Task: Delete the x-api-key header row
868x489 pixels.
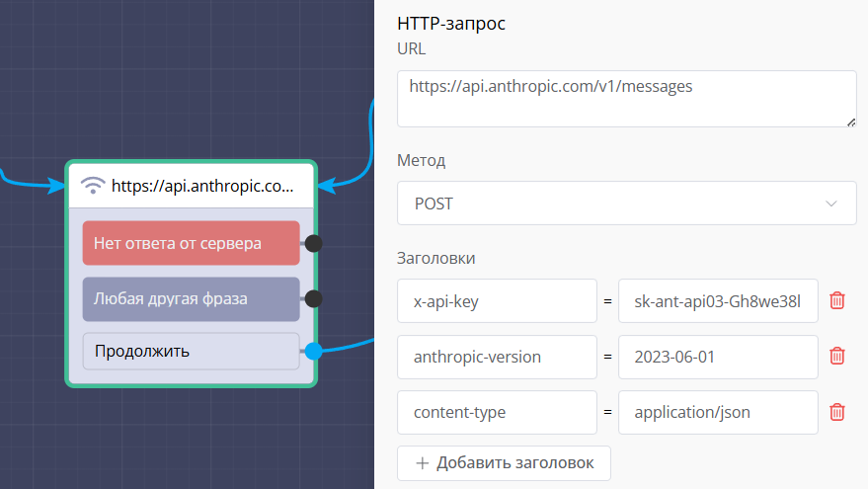Action: point(836,301)
